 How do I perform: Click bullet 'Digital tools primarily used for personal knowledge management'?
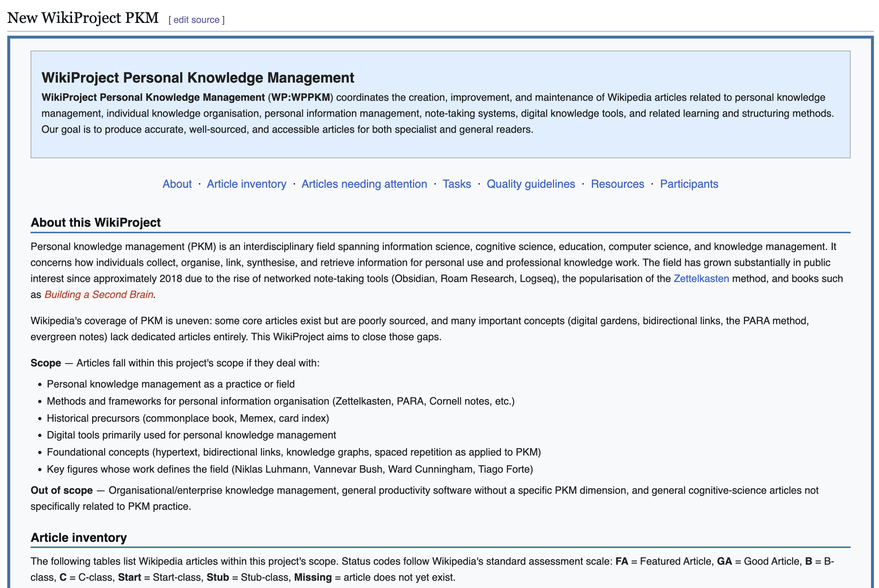click(191, 435)
